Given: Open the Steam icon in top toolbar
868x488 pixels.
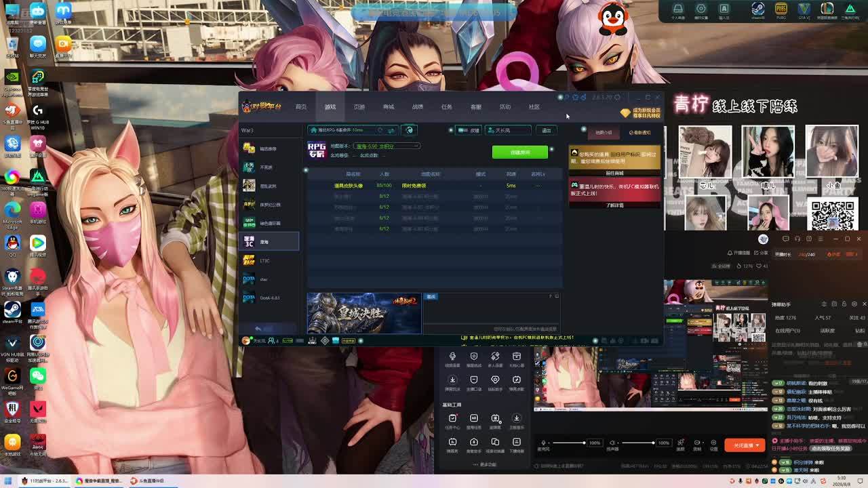Looking at the screenshot, I should pyautogui.click(x=757, y=9).
